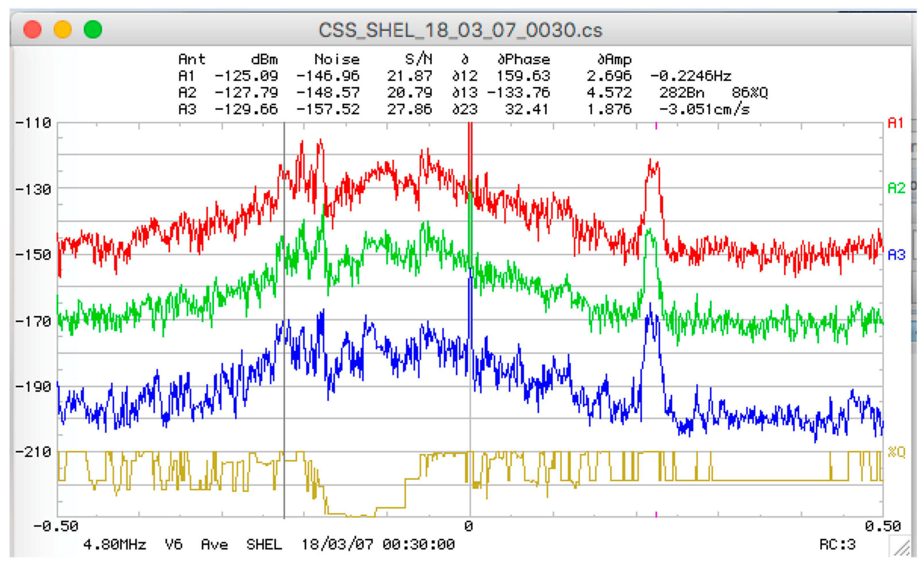
Task: Click the S/N column header
Action: 419,59
